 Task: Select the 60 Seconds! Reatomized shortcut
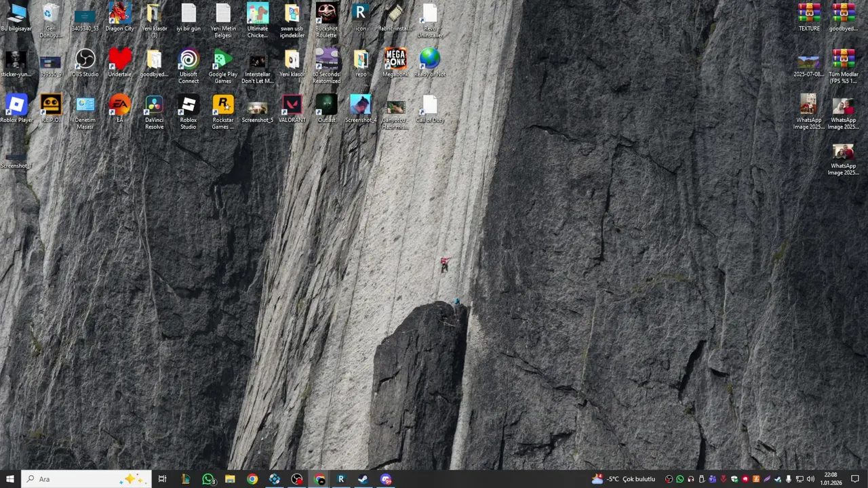click(x=326, y=66)
